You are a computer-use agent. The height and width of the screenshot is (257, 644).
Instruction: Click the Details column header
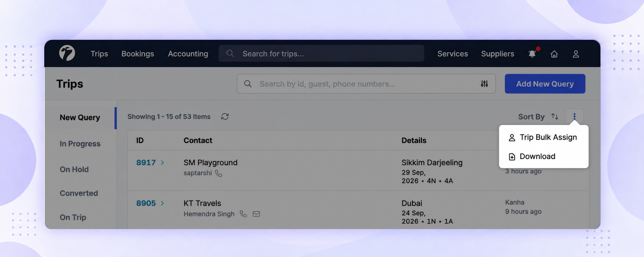click(x=414, y=141)
